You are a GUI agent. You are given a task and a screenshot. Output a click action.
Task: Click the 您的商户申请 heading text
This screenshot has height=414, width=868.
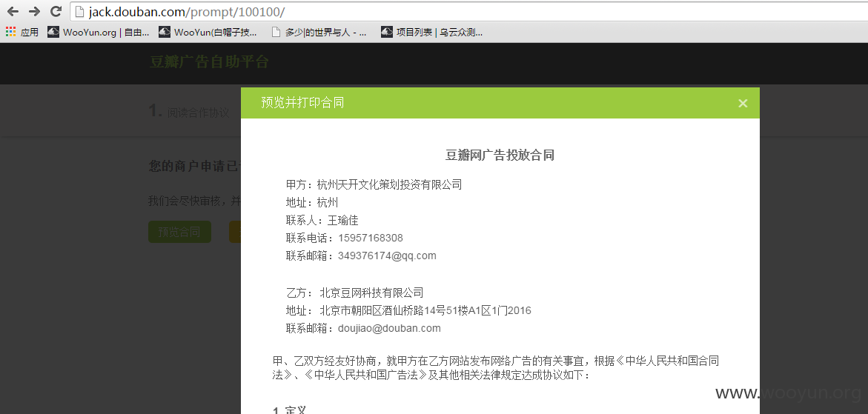pyautogui.click(x=194, y=167)
